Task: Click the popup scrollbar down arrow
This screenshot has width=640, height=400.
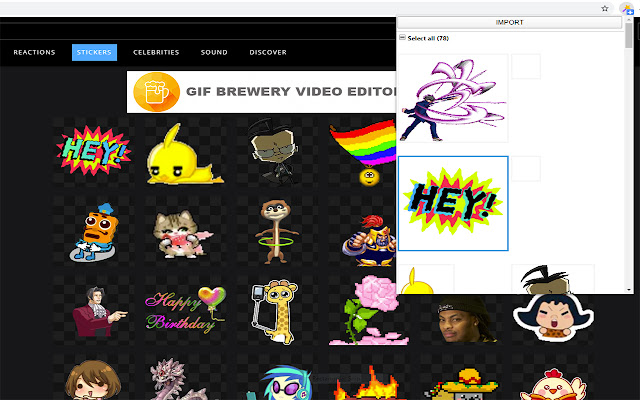Action: [629, 289]
